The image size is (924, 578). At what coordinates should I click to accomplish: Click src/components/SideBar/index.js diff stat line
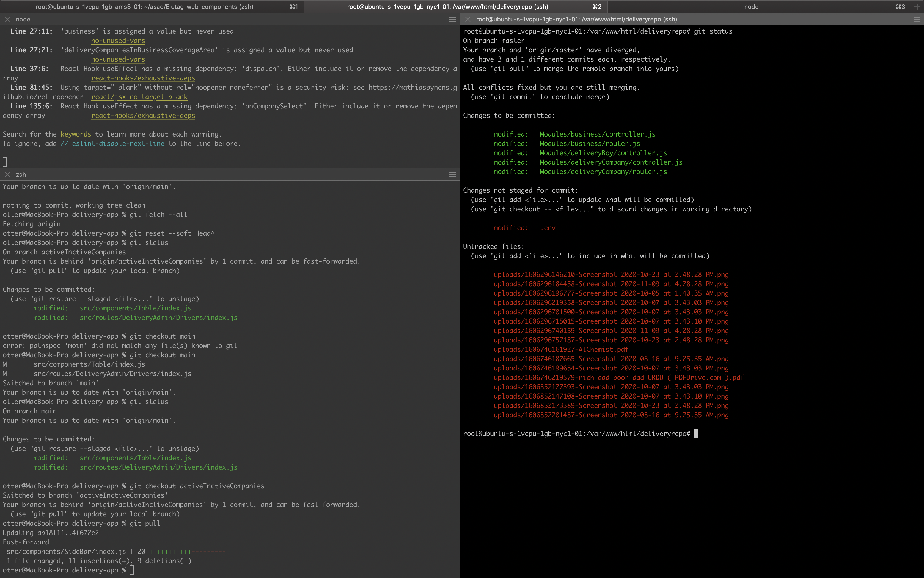pos(116,552)
